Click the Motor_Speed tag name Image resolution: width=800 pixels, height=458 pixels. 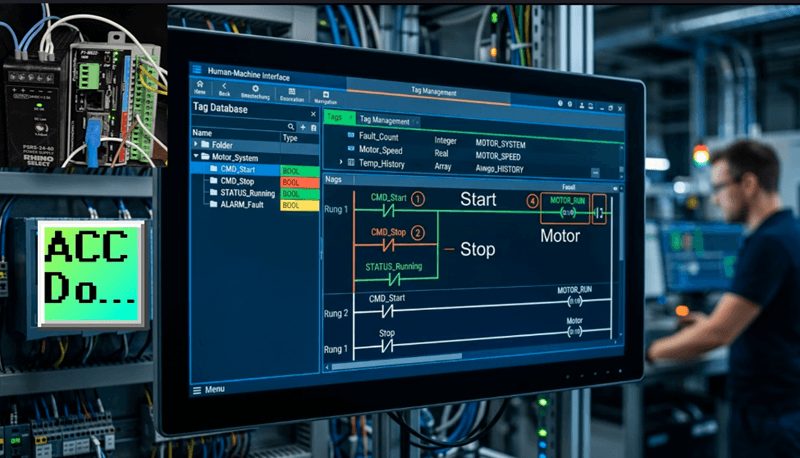tap(381, 150)
